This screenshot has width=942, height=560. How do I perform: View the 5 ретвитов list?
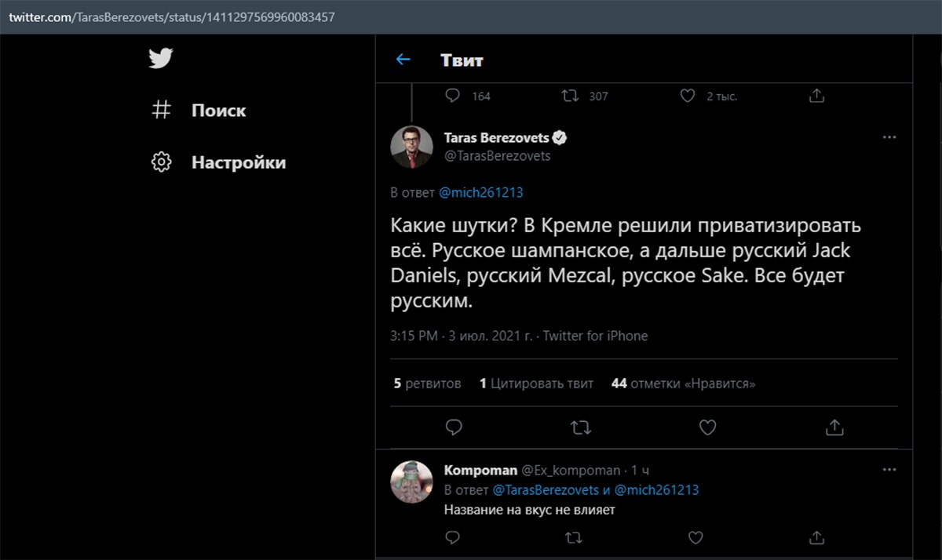point(428,384)
